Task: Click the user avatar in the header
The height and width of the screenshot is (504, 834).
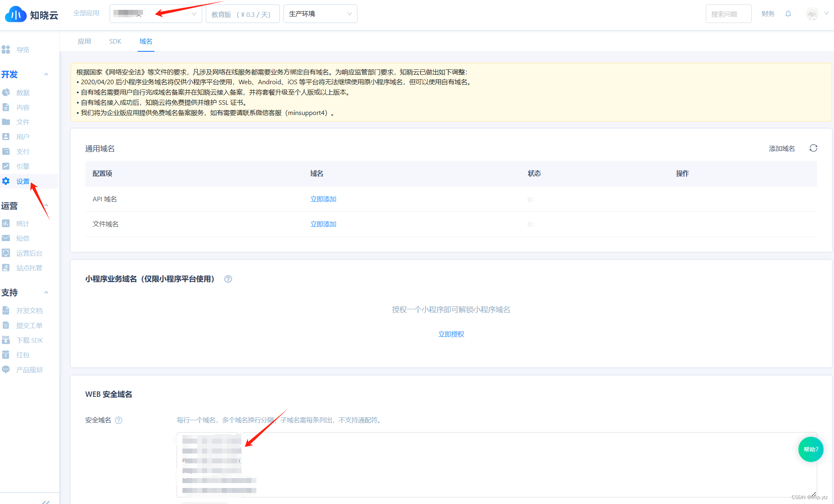Action: pyautogui.click(x=812, y=14)
